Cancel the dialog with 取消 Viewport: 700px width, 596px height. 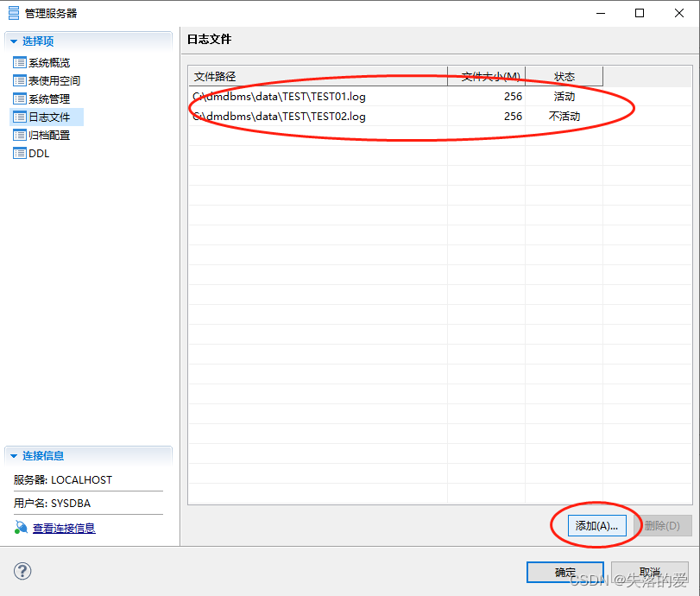click(x=650, y=573)
